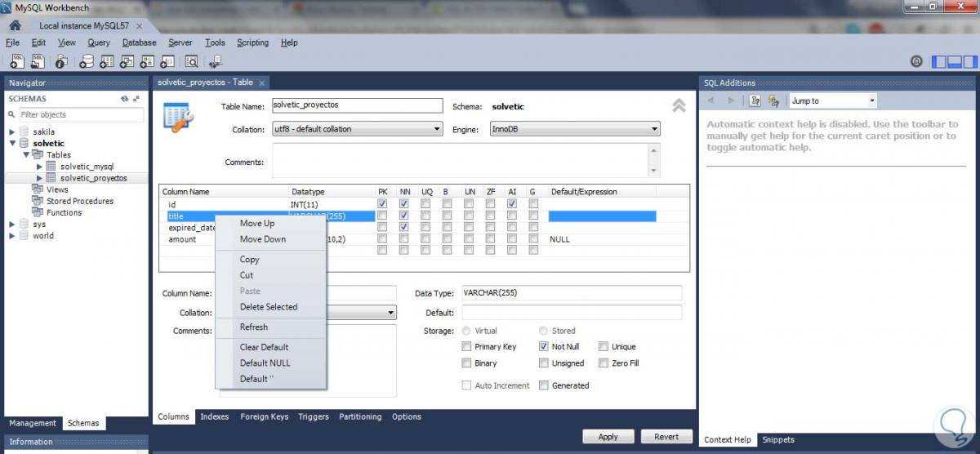The image size is (980, 454).
Task: Uncheck the Not Null checkbox
Action: coord(544,346)
